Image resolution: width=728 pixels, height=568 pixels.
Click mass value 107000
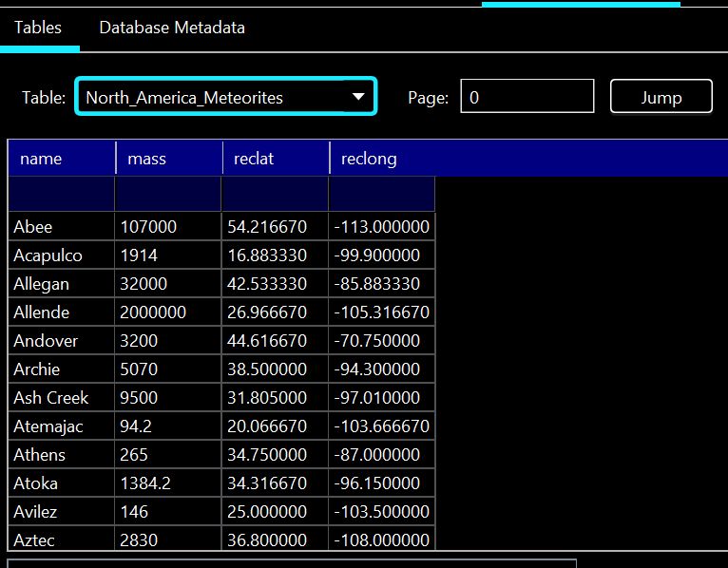[168, 226]
